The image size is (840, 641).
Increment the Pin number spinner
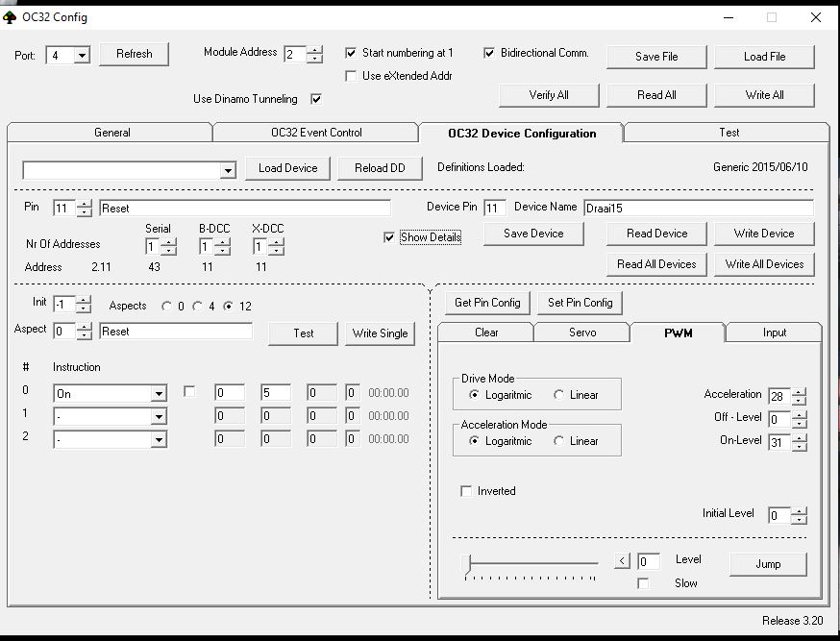pyautogui.click(x=85, y=204)
